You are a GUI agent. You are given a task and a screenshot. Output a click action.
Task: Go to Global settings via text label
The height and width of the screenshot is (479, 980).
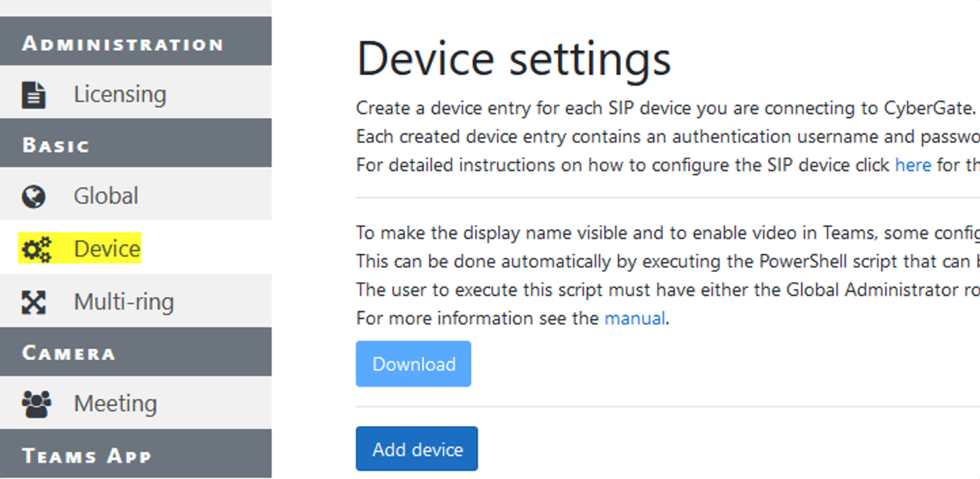click(x=106, y=196)
